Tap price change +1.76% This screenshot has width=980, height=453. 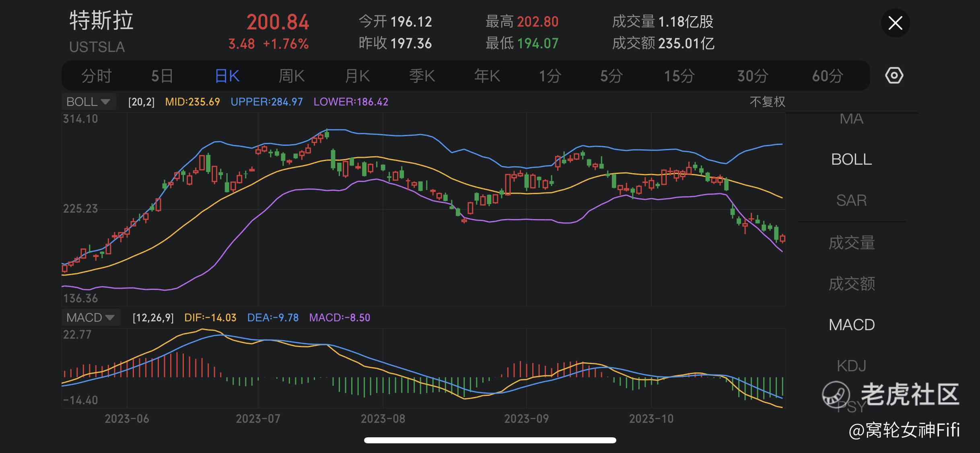(286, 44)
